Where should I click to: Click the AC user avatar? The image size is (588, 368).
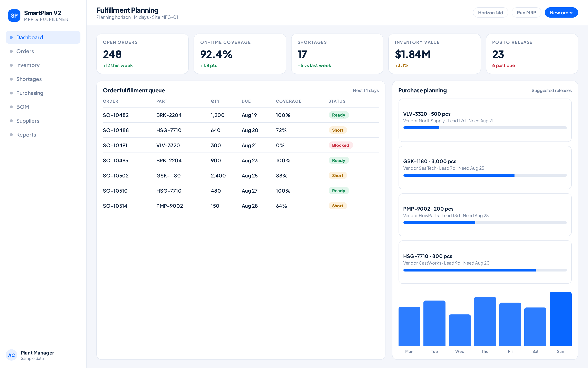click(11, 355)
